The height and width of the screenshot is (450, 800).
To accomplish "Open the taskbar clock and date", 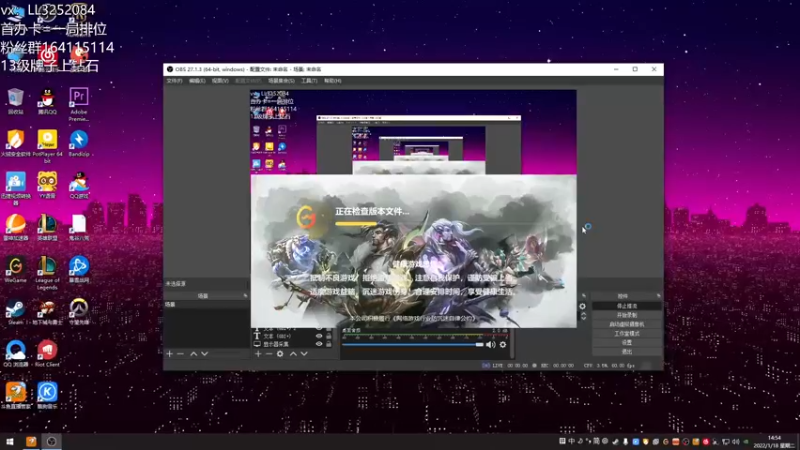I will 774,442.
